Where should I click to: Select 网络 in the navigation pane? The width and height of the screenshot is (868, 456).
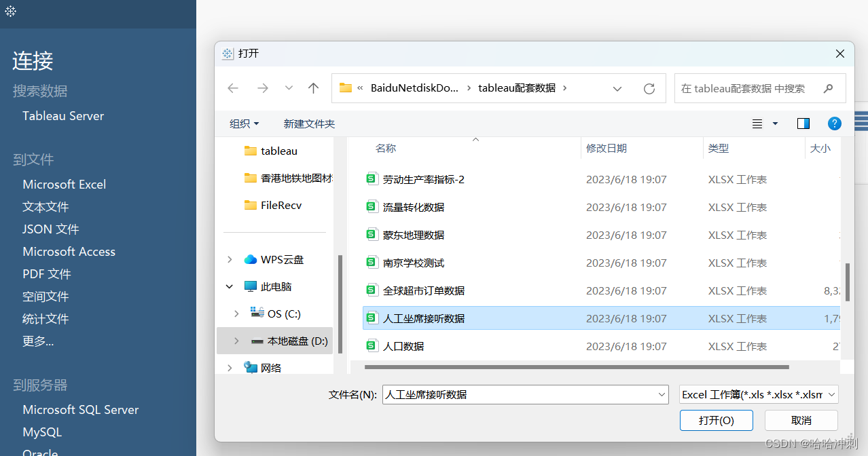click(x=263, y=368)
